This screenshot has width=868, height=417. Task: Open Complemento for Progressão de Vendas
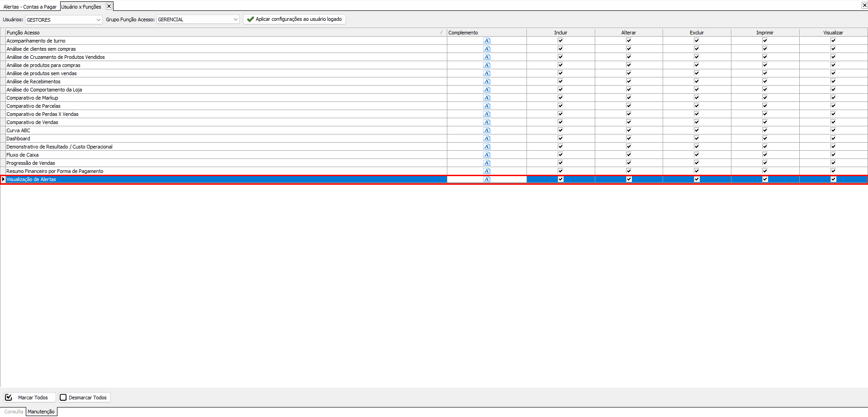(487, 163)
